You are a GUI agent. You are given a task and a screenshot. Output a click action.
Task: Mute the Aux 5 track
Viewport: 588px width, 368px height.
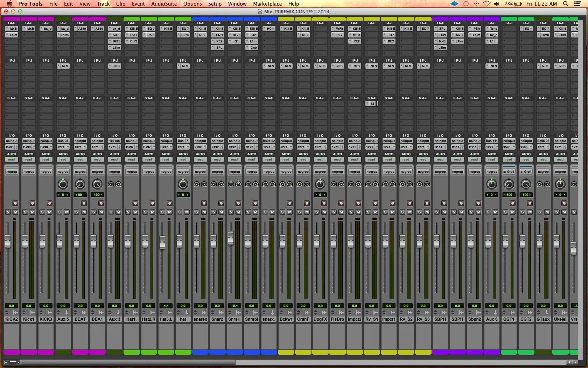[x=67, y=212]
